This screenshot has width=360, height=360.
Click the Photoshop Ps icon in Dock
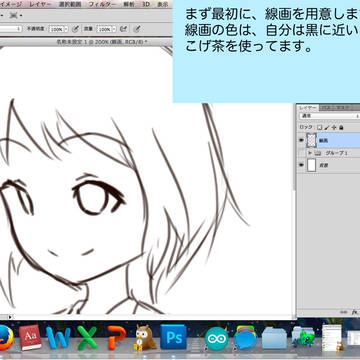tap(173, 337)
